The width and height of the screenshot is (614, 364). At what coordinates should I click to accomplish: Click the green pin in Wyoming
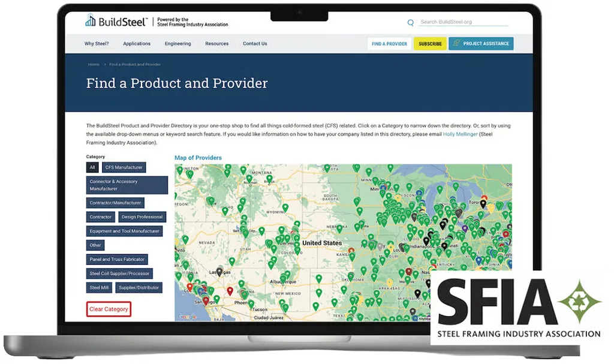click(x=285, y=207)
